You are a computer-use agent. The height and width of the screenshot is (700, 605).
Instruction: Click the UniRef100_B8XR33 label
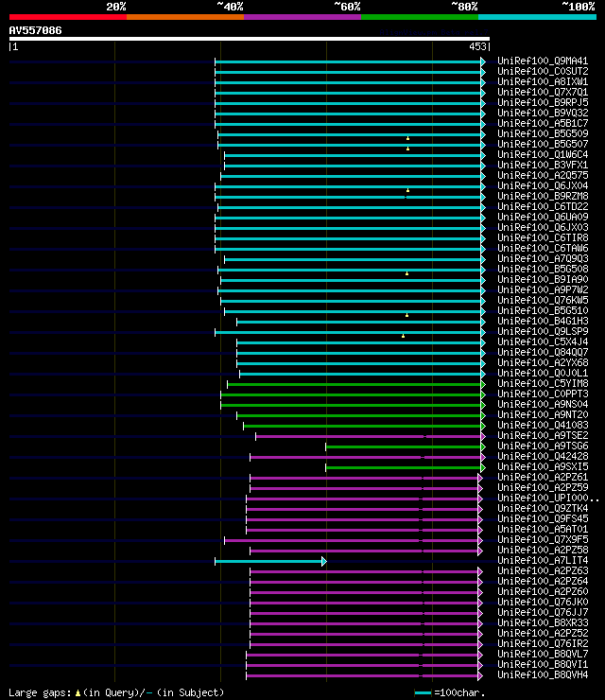tap(543, 621)
